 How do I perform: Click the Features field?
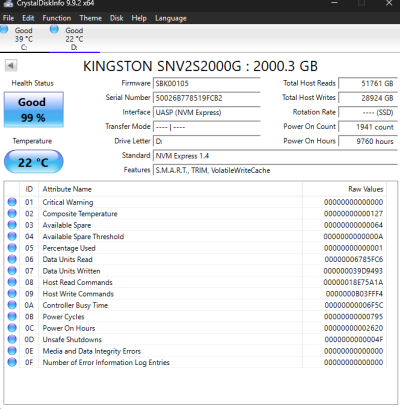click(275, 170)
